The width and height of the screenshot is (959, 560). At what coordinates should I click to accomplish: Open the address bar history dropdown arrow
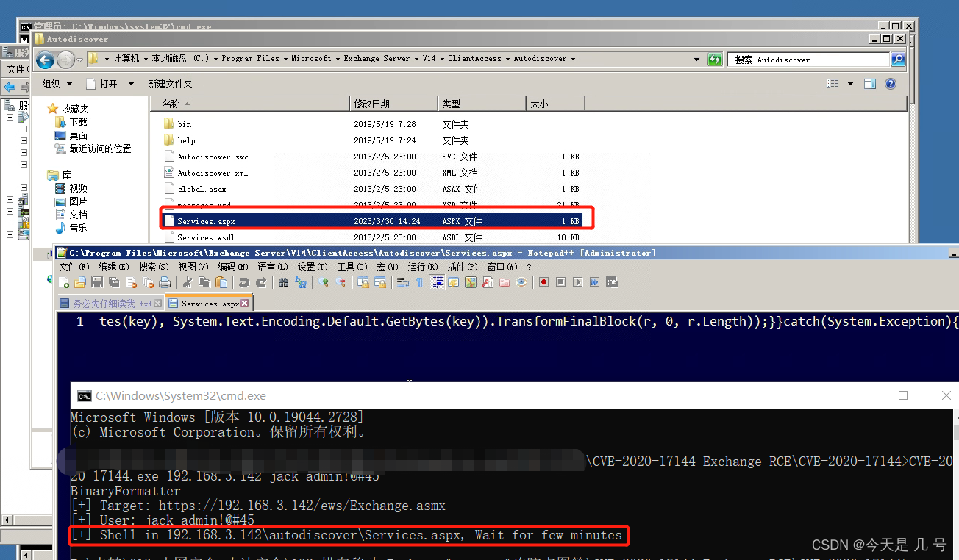click(x=696, y=60)
